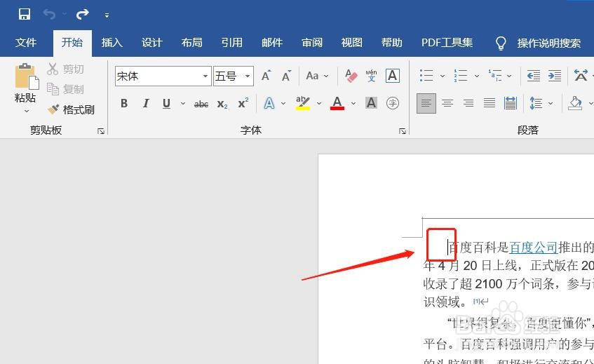Toggle Underline formatting

(166, 103)
